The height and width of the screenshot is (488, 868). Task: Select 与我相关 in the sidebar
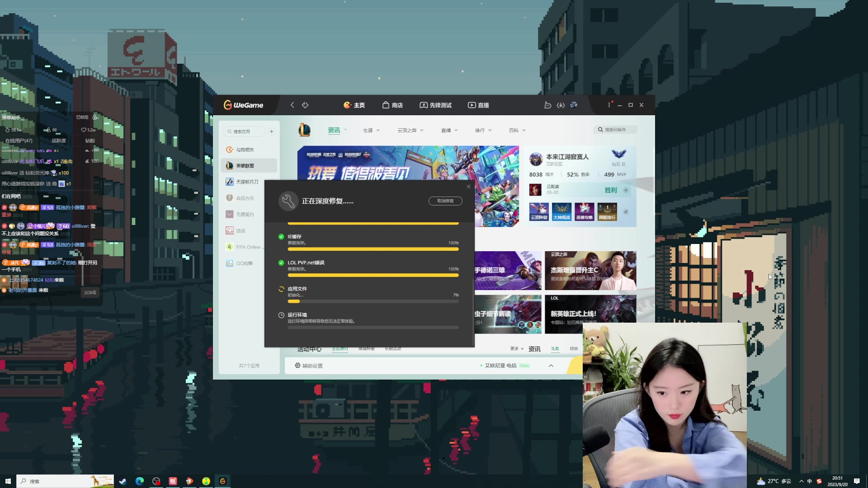249,150
